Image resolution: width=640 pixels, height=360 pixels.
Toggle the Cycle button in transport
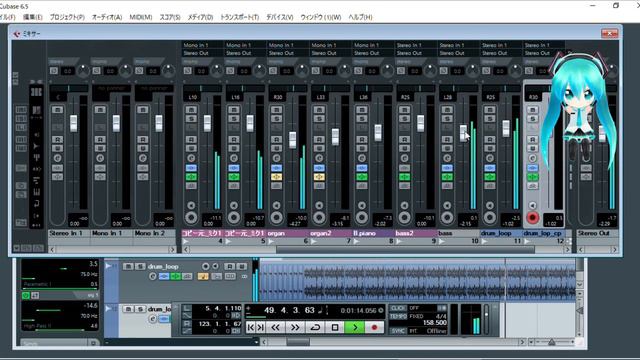[315, 327]
